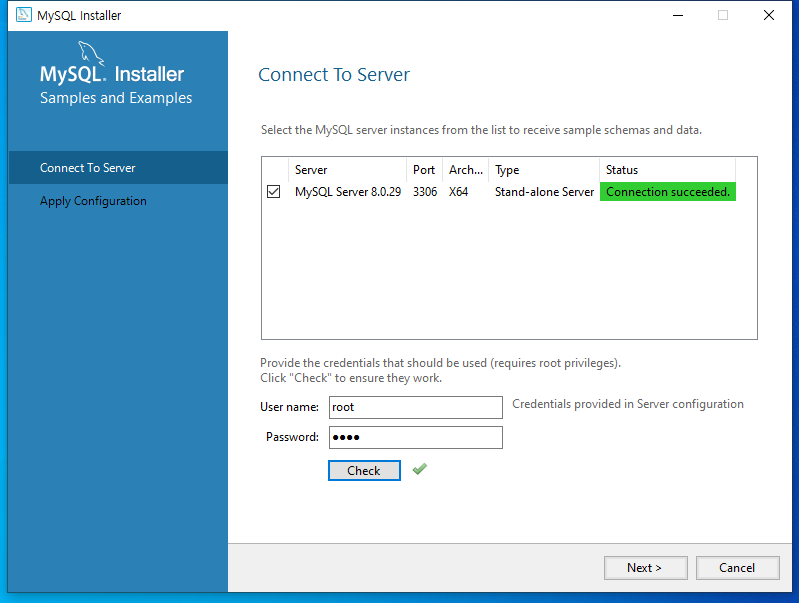Click the Type column header
Viewport: 799px width, 603px height.
544,170
